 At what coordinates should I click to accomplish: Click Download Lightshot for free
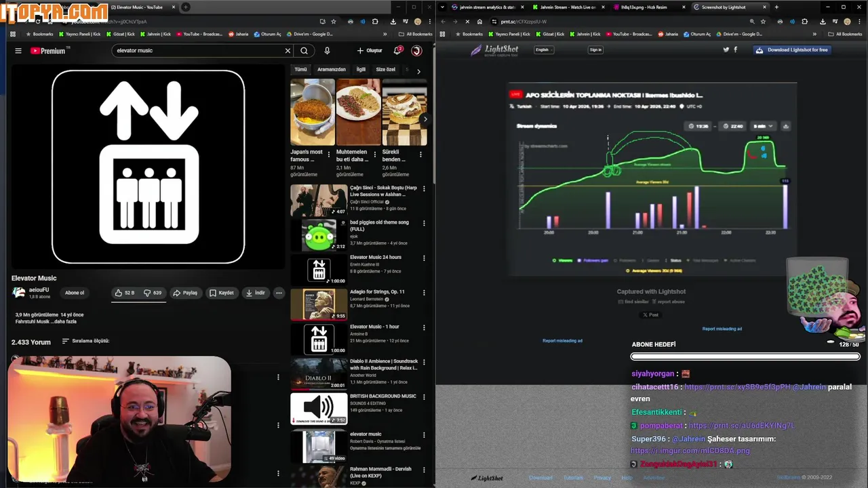pos(792,49)
